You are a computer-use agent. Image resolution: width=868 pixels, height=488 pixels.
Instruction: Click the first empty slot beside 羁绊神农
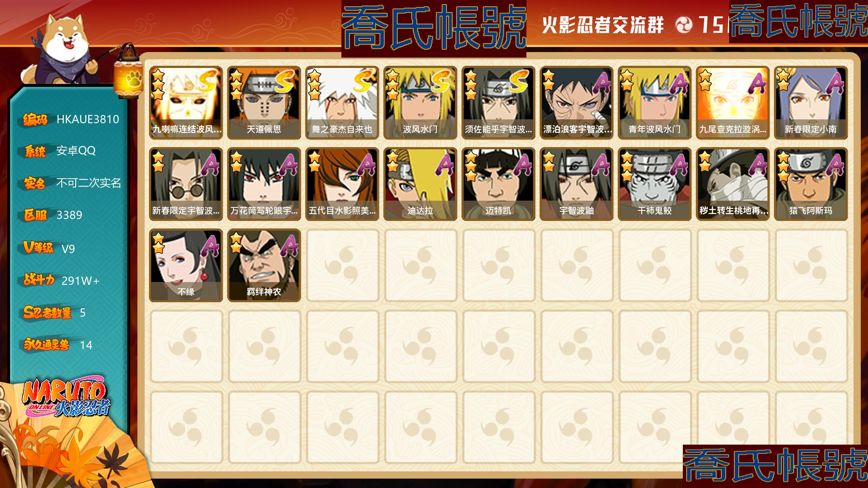[x=342, y=265]
